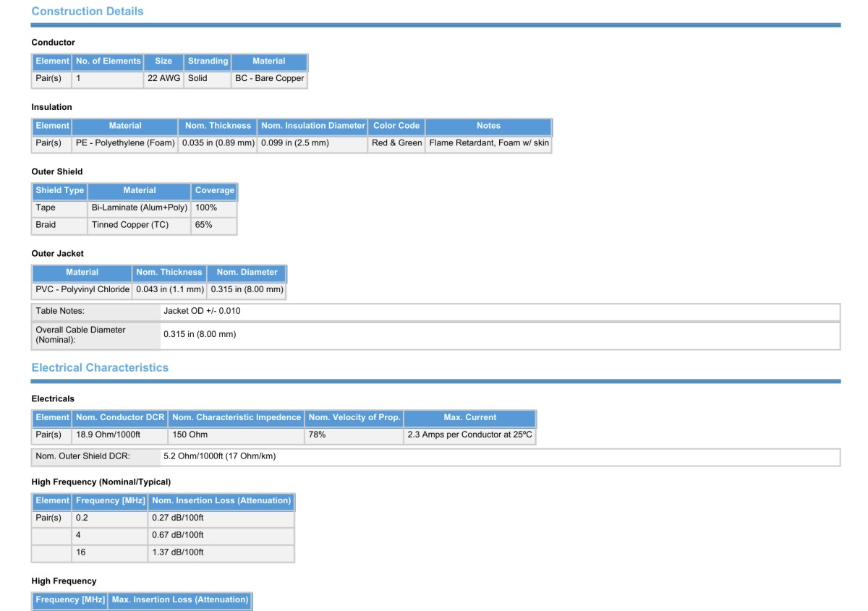The width and height of the screenshot is (868, 611).
Task: Click the Shield Type column header
Action: [59, 191]
